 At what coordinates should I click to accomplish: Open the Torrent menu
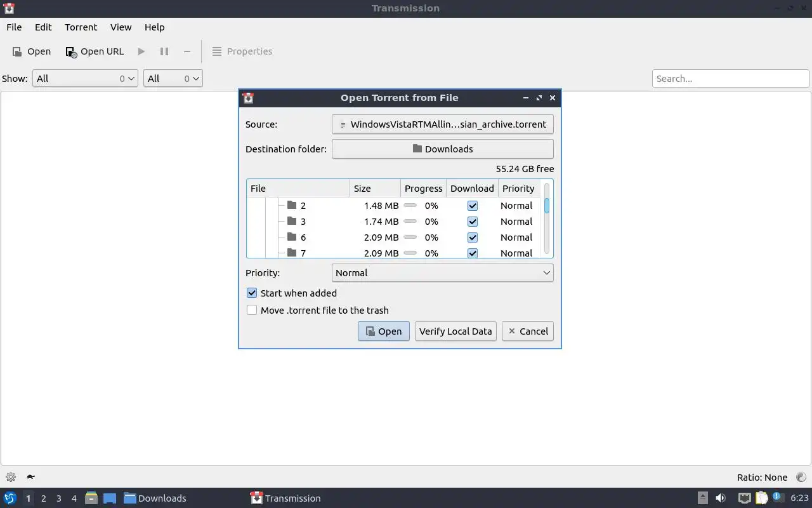point(81,27)
